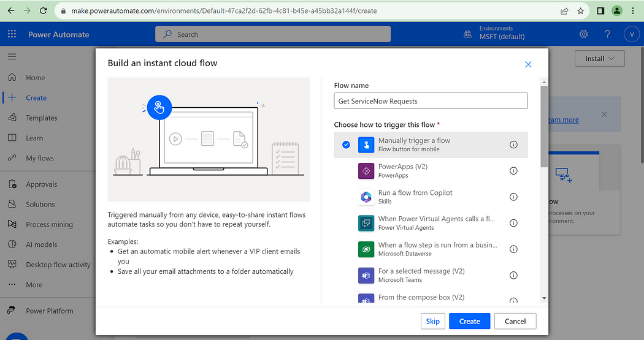
Task: Click the Create button in dialog
Action: pos(469,321)
